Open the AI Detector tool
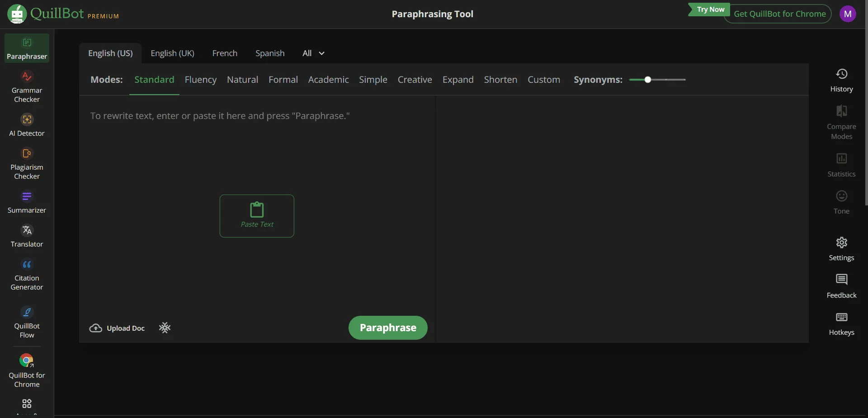The height and width of the screenshot is (418, 868). tap(27, 125)
